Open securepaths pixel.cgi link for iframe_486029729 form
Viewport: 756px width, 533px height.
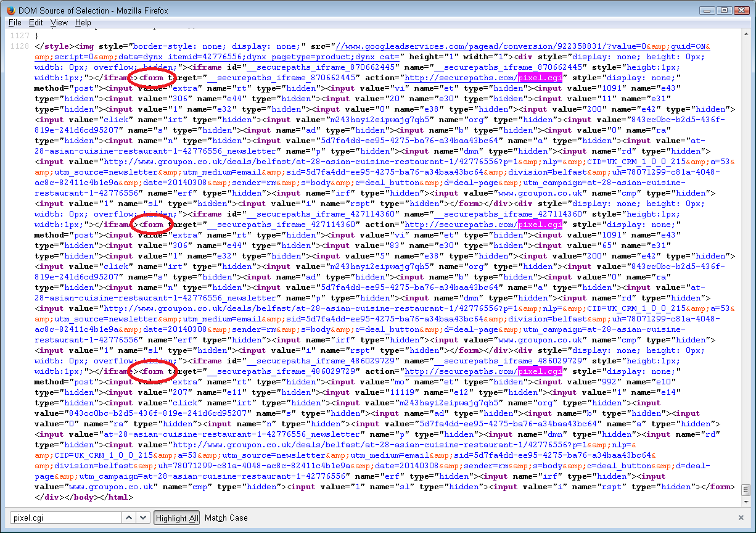(483, 371)
